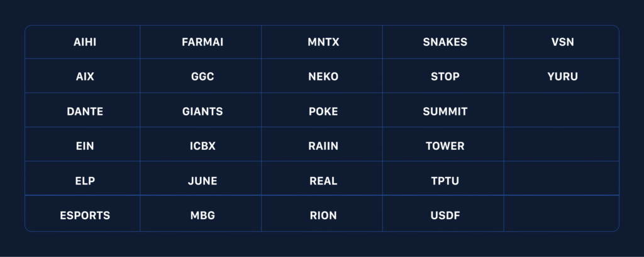The image size is (644, 257).
Task: Select the FARMAI token cell
Action: click(202, 42)
